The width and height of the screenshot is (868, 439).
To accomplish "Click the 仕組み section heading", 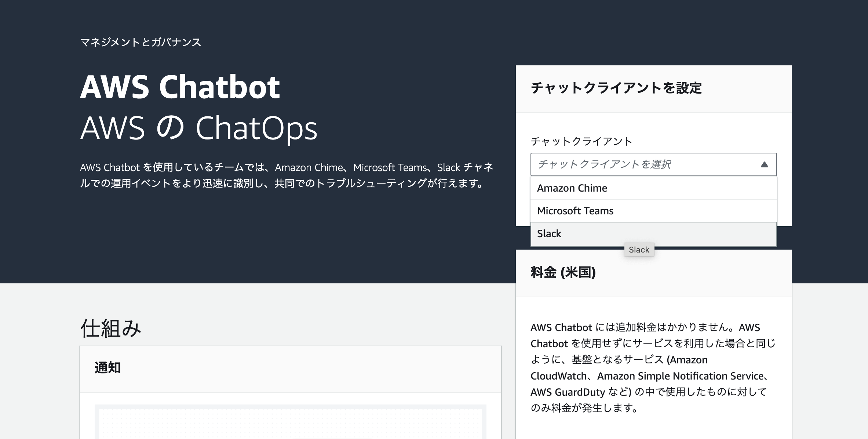I will coord(110,328).
